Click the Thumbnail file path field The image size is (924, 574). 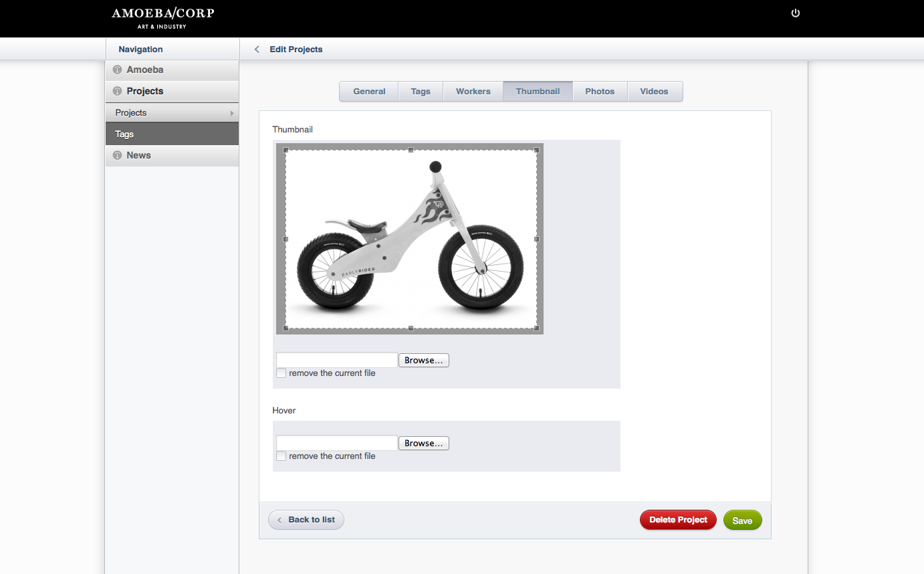(x=337, y=361)
